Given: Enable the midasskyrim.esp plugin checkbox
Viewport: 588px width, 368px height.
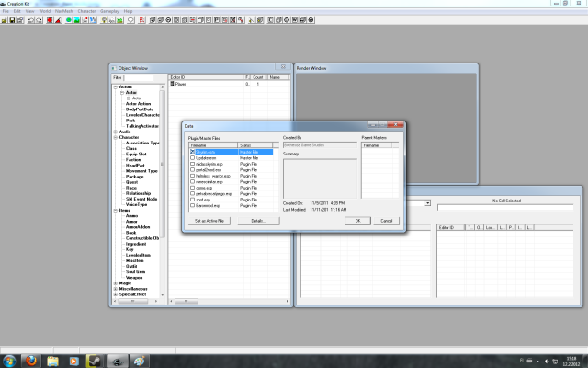Looking at the screenshot, I should pos(192,164).
